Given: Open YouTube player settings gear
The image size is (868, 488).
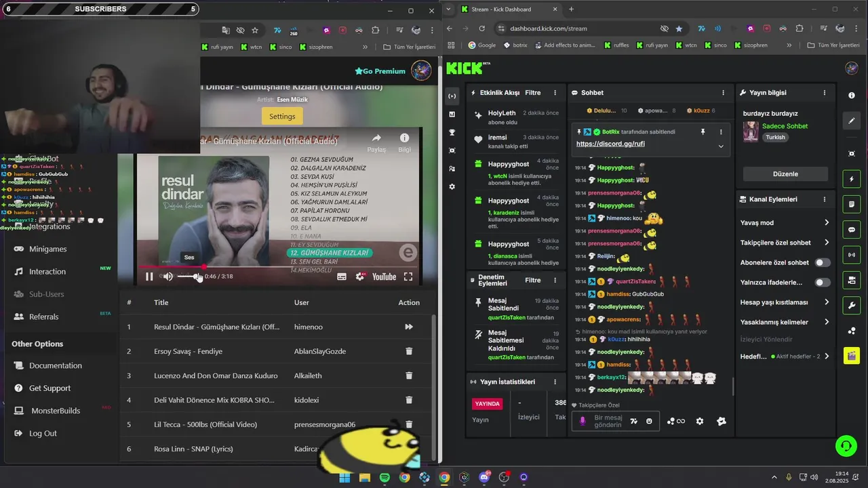Looking at the screenshot, I should click(360, 277).
